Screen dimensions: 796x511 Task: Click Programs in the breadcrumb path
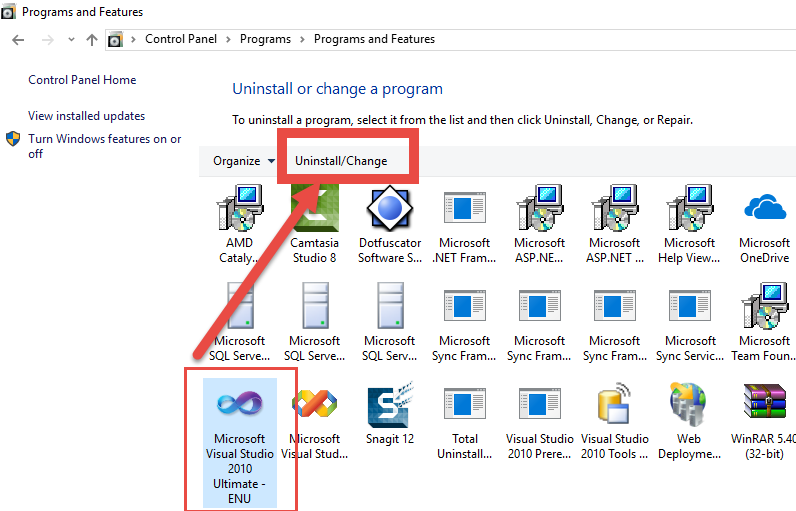(266, 39)
